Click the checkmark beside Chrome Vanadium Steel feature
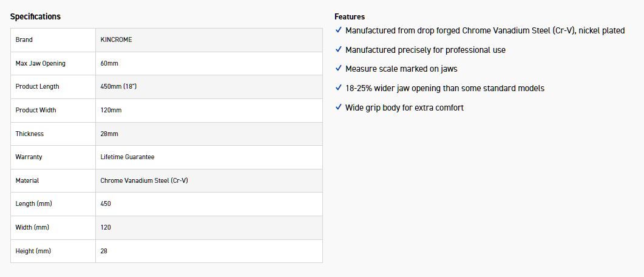Screen dimensions: 644x277 click(x=339, y=30)
